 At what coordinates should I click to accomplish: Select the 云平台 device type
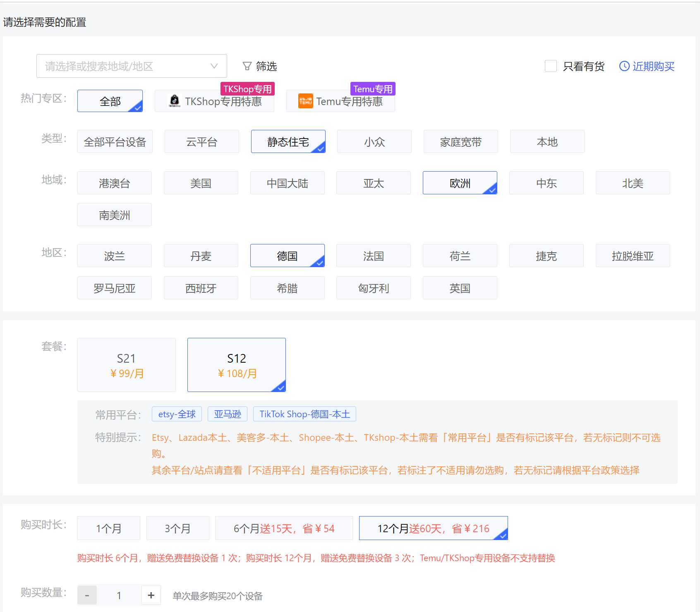tap(201, 142)
